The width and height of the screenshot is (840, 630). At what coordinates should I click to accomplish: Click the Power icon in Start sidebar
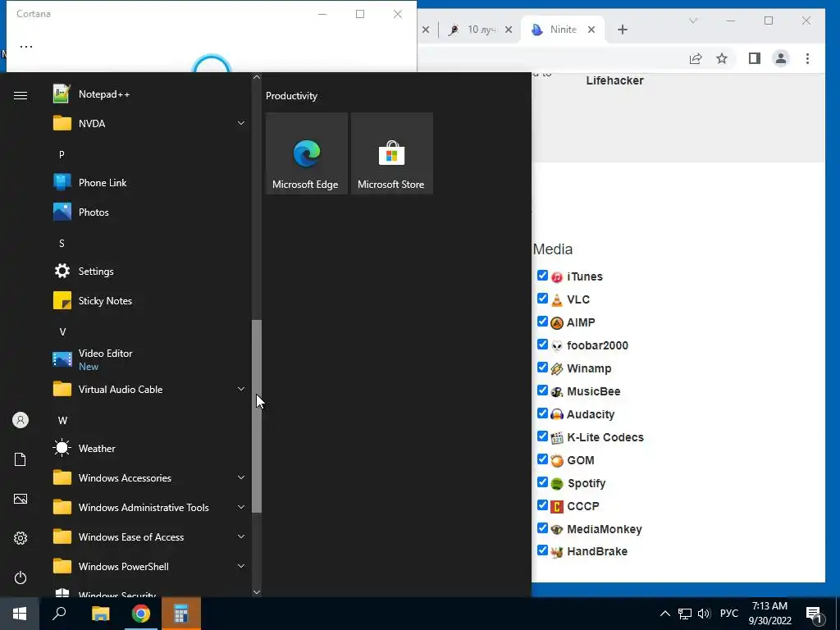click(x=21, y=577)
